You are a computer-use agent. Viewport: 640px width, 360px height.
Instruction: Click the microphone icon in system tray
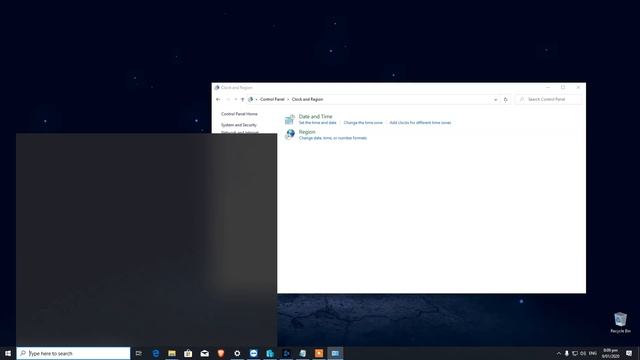pyautogui.click(x=567, y=353)
